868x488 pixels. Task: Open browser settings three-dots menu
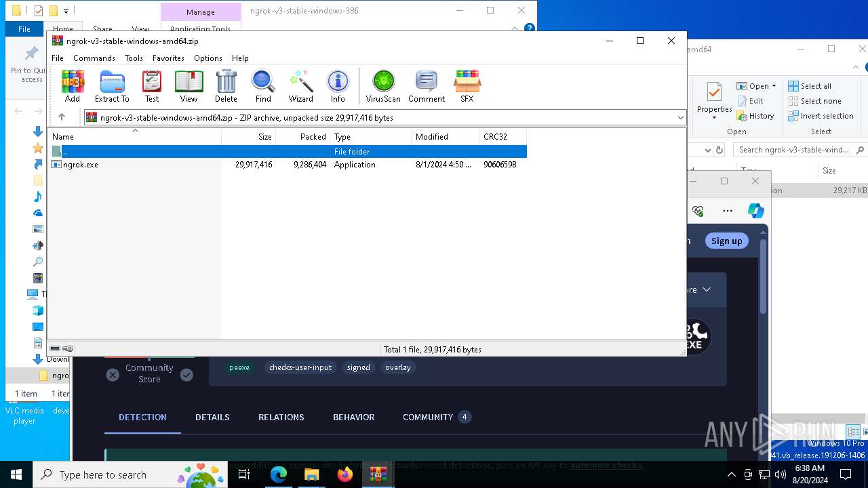728,211
